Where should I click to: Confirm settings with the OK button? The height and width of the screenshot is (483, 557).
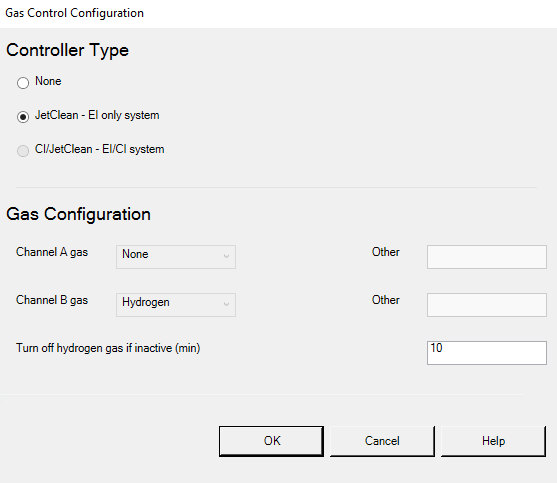point(271,441)
